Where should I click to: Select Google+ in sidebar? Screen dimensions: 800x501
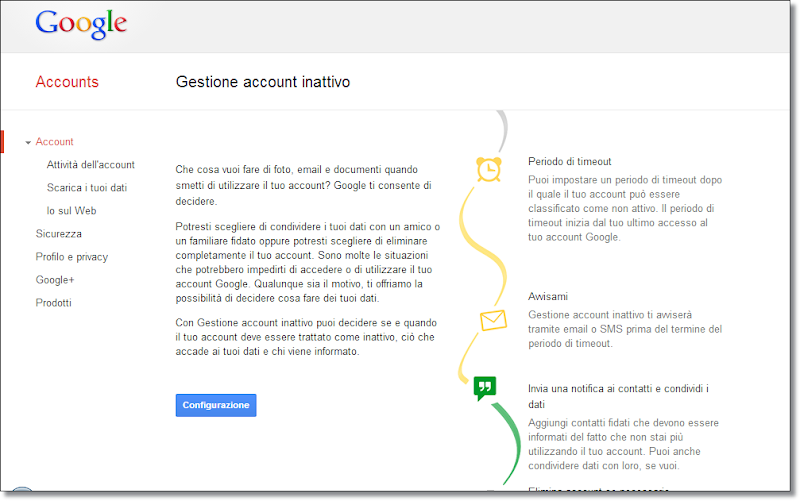pyautogui.click(x=55, y=280)
